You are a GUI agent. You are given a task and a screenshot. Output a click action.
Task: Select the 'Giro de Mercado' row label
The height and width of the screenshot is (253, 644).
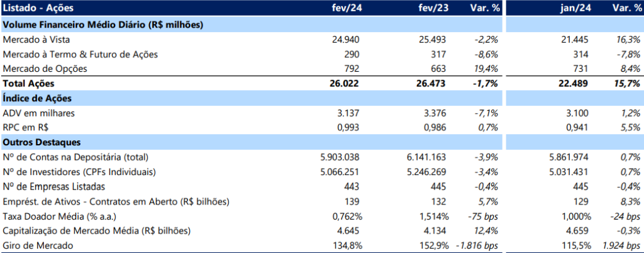click(36, 245)
